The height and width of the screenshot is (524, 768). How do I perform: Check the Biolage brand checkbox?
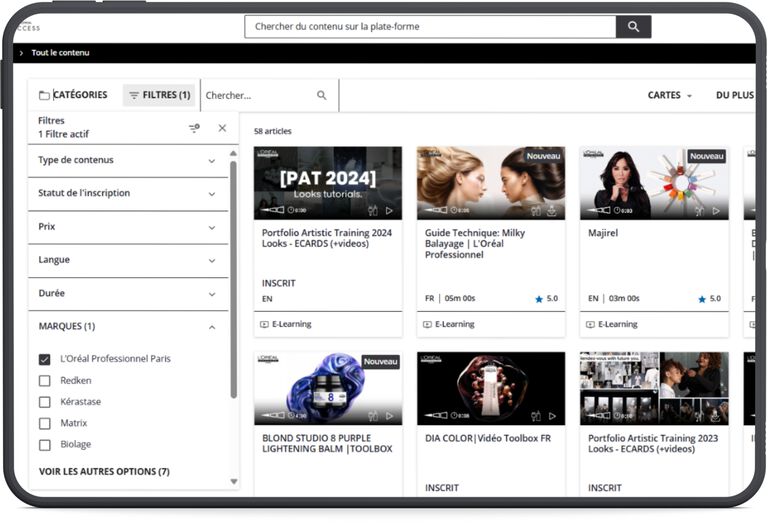45,445
